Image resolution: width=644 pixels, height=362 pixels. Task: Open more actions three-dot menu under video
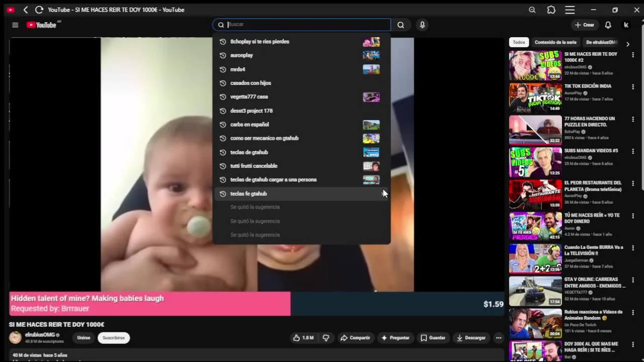[x=499, y=338]
